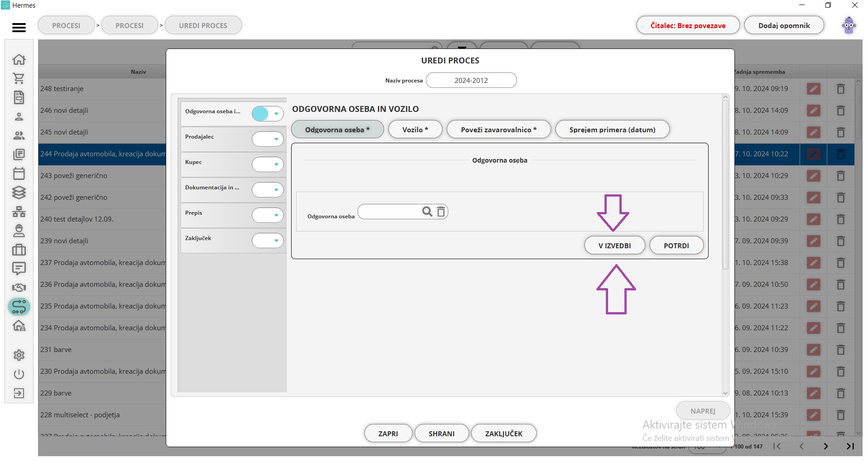Select row 240 test detajlov 12.09.
Viewport: 868px width, 463px height.
click(102, 219)
